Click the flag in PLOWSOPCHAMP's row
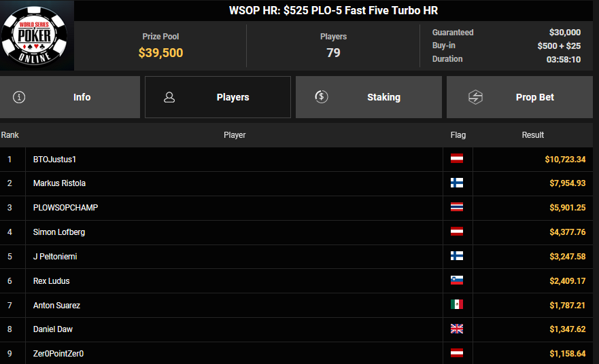Image resolution: width=599 pixels, height=364 pixels. pyautogui.click(x=457, y=207)
